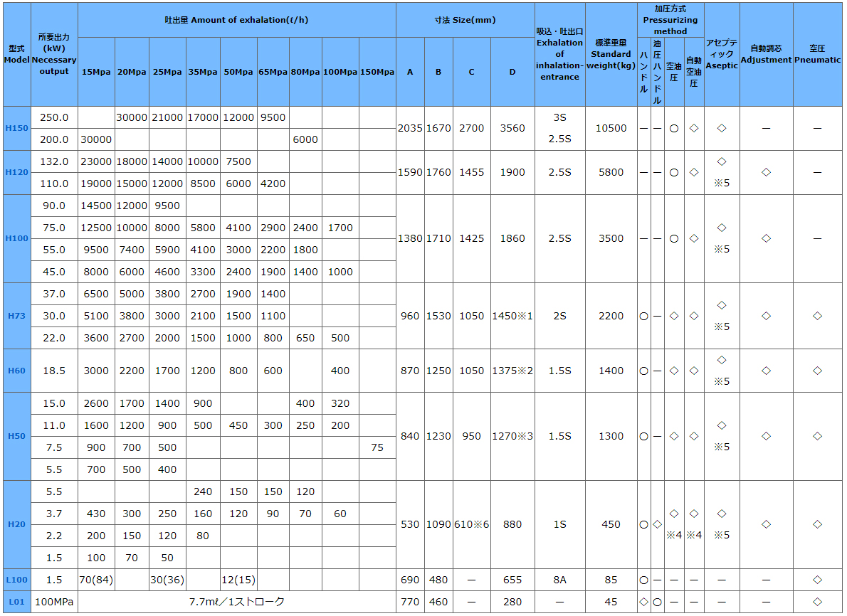Click the orange diamond in the H150 row

(x=694, y=128)
